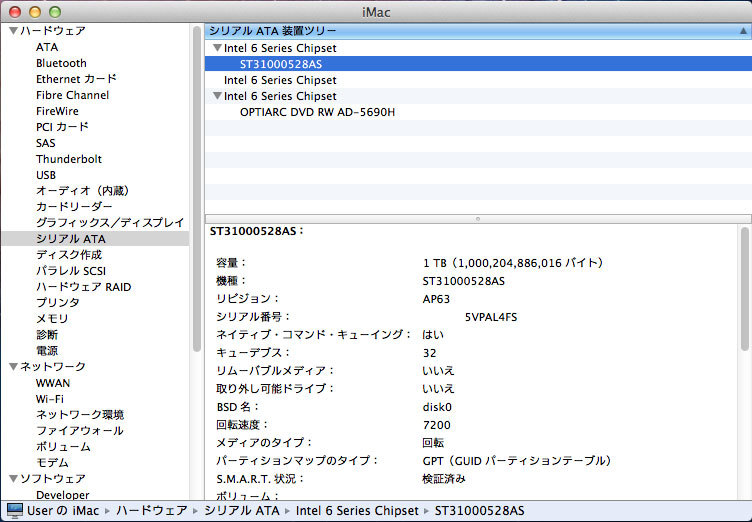Click ST31000528AS in the path bar
This screenshot has height=522, width=752.
480,510
